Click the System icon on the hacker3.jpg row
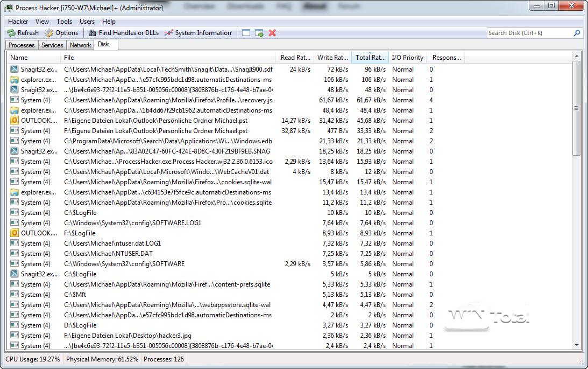Viewport: 588px width, 369px height. coord(14,335)
